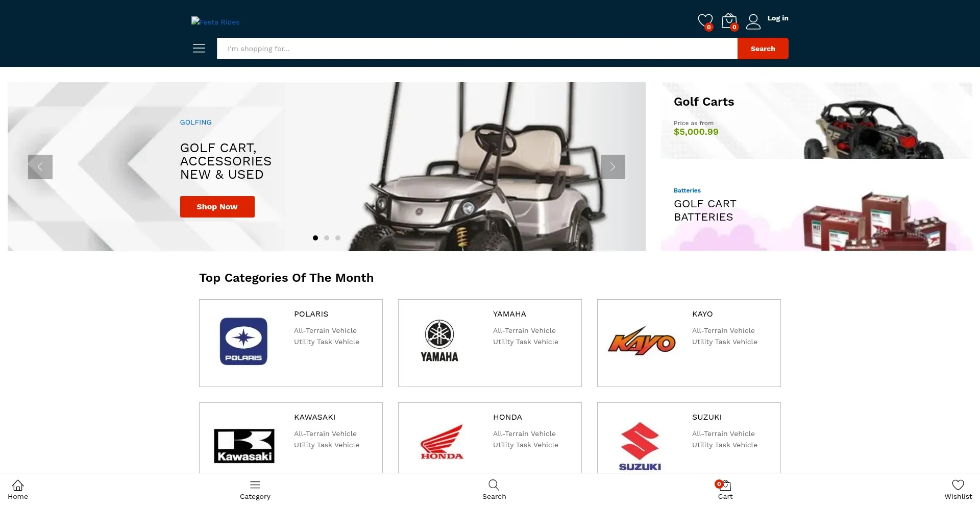The height and width of the screenshot is (507, 980).
Task: Open Suzuki All-Terrain Vehicle link
Action: click(x=723, y=433)
